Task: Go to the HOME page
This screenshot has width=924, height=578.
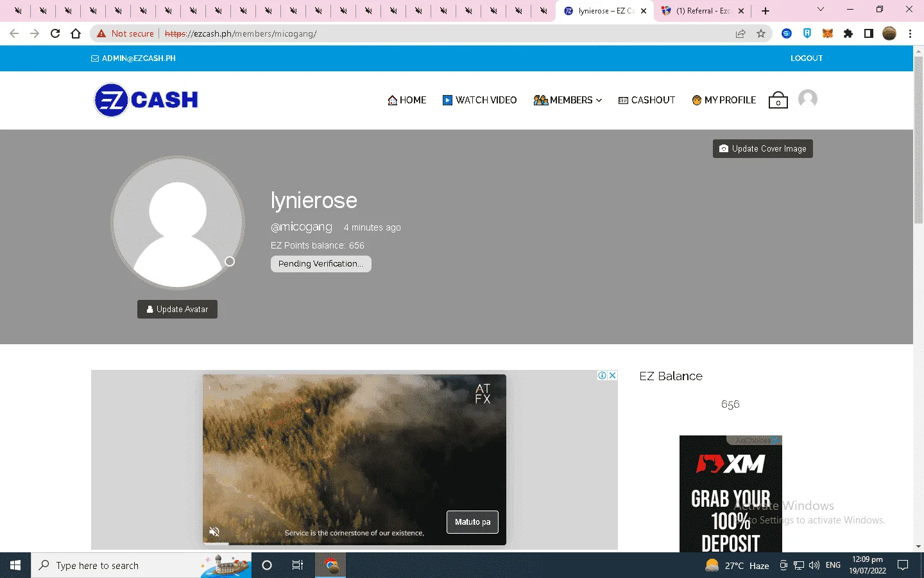Action: point(407,100)
